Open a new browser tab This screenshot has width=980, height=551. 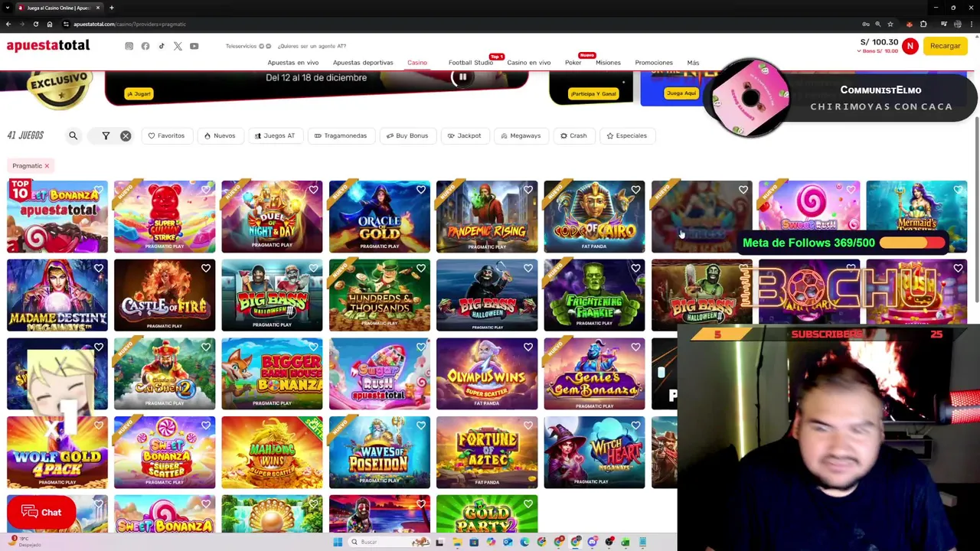111,8
